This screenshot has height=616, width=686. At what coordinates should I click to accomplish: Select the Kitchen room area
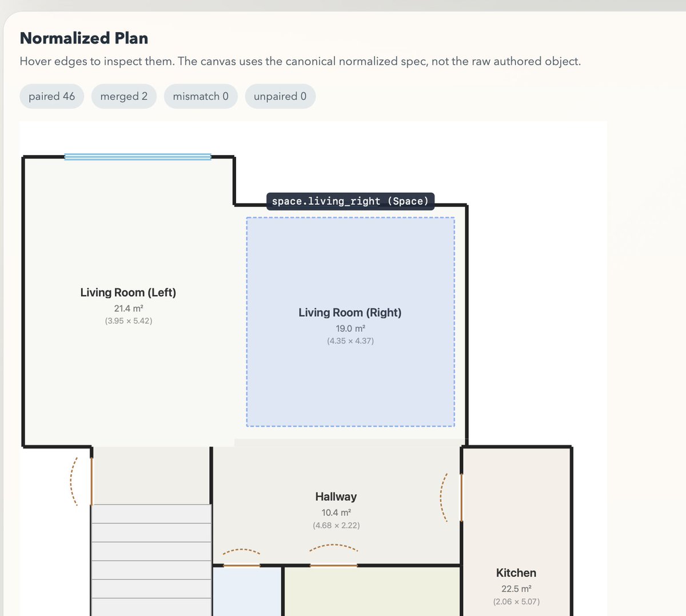(x=516, y=532)
